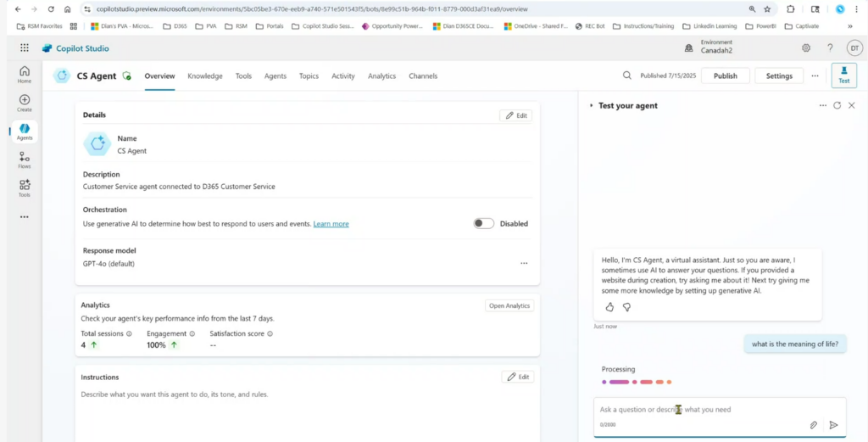Viewport: 868px width, 442px height.
Task: Switch to the Knowledge tab
Action: click(x=205, y=76)
